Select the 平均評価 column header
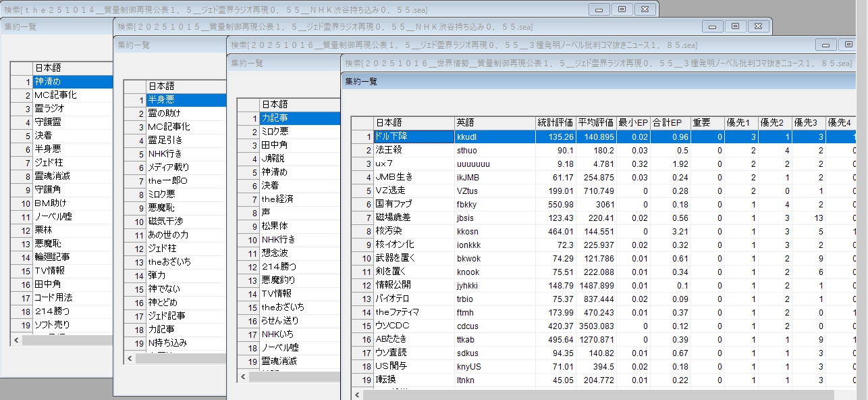The height and width of the screenshot is (400, 868). [x=596, y=123]
